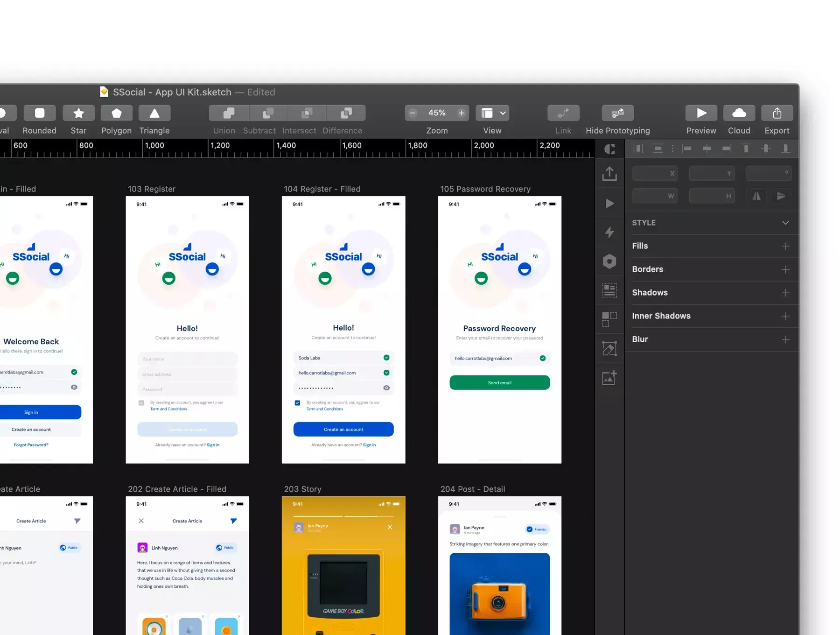Select the 202 Create Article - Filled title
Viewport: 840px width, 635px height.
coord(177,489)
